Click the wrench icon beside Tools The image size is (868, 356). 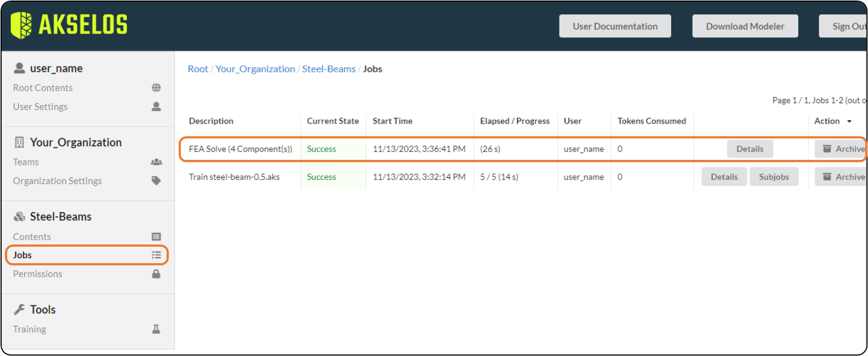click(19, 309)
